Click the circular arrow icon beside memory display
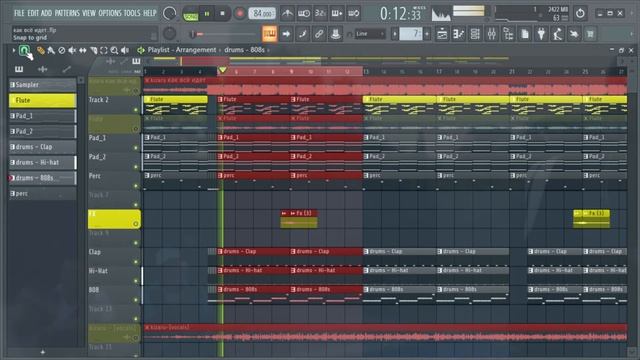Screen dimensions: 640x360 (580, 13)
